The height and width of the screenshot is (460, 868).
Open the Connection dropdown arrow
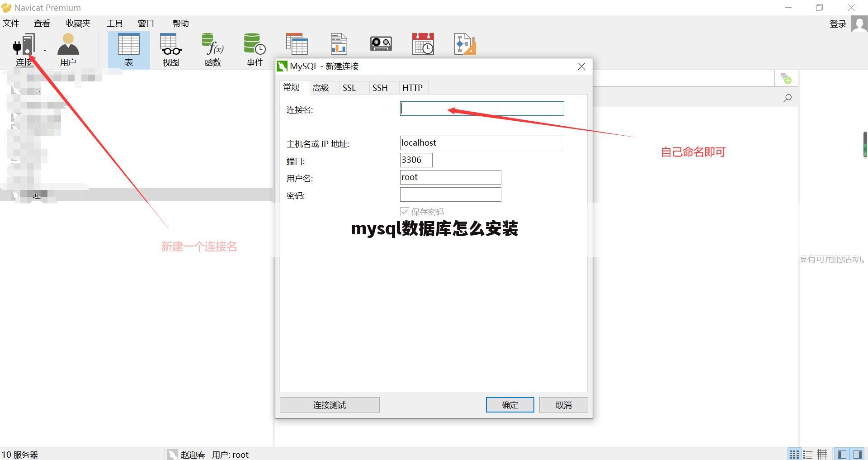(45, 50)
